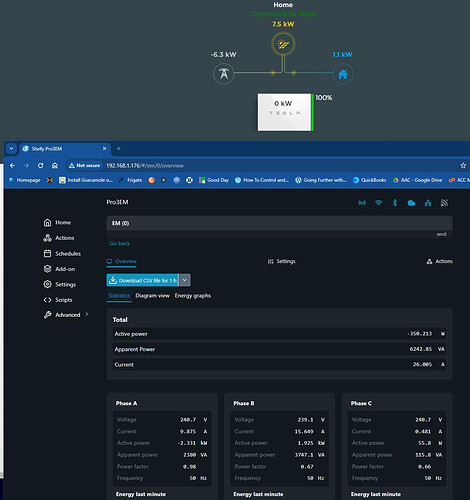Switch to the Energy graphs tab
Viewport: 470px width, 500px height.
193,296
